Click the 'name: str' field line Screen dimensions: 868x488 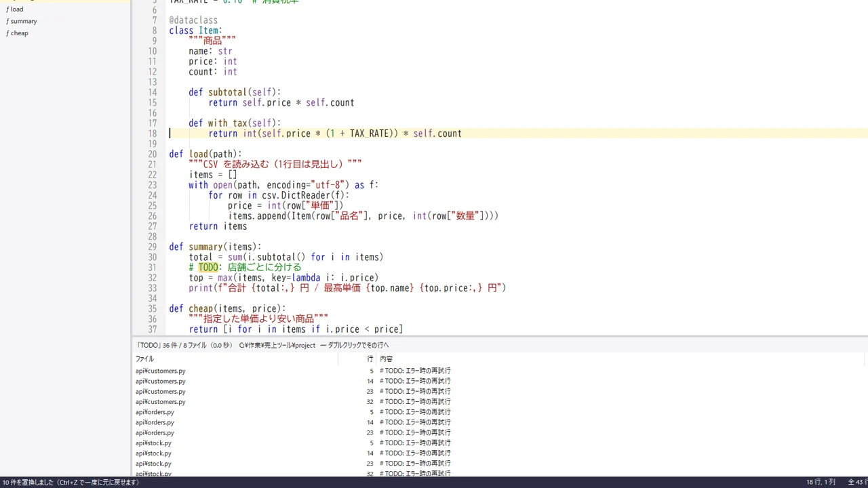210,52
